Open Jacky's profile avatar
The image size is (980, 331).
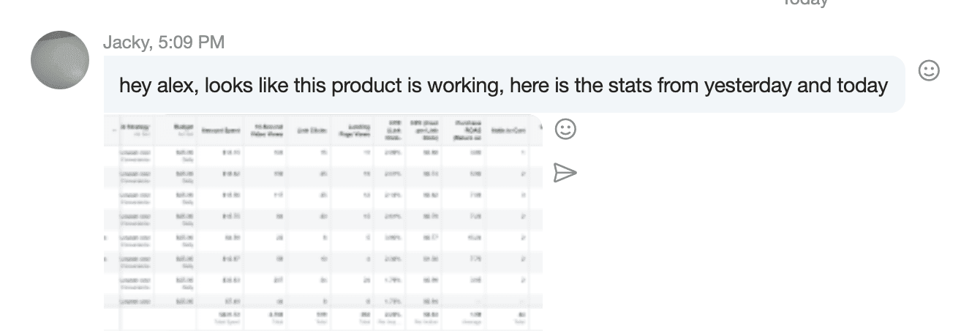pyautogui.click(x=60, y=60)
